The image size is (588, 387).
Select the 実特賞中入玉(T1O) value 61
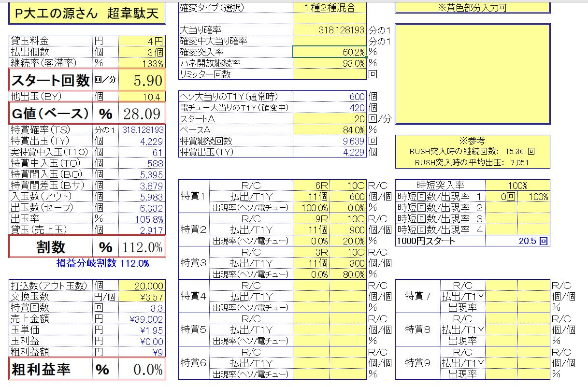pos(142,152)
